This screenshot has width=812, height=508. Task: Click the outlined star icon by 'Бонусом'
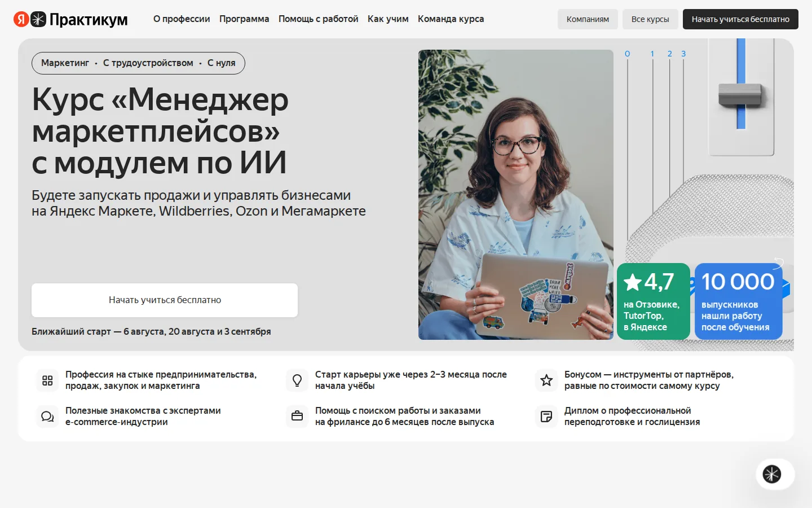tap(546, 380)
